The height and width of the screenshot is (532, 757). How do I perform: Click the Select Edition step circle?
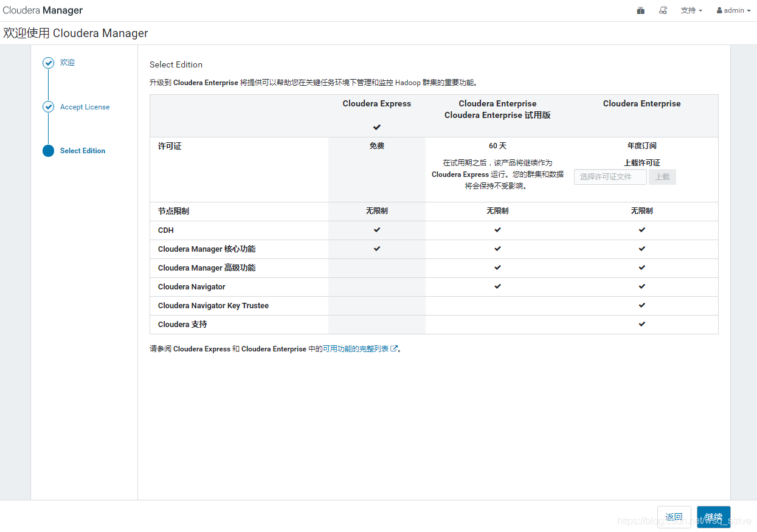(x=49, y=151)
